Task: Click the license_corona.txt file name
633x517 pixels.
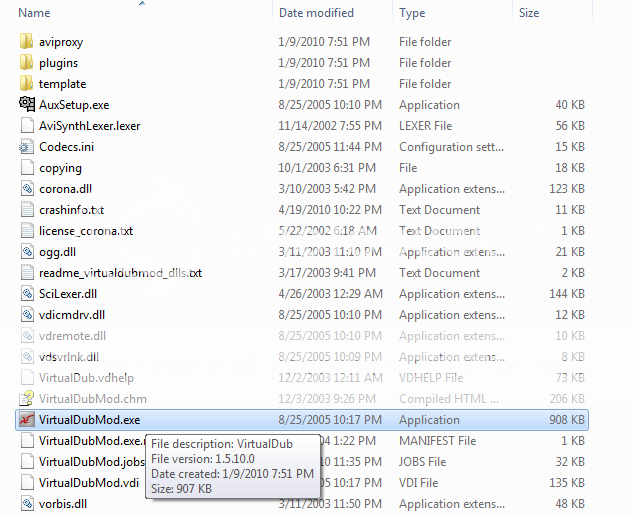Action: pos(85,231)
